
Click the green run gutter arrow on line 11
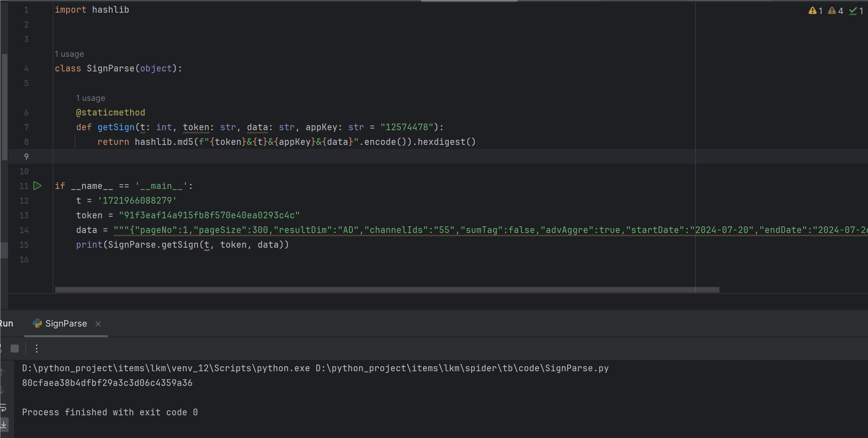37,186
